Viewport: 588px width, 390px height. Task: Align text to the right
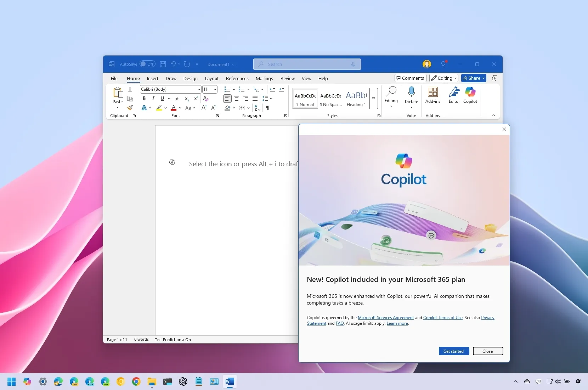pos(246,99)
